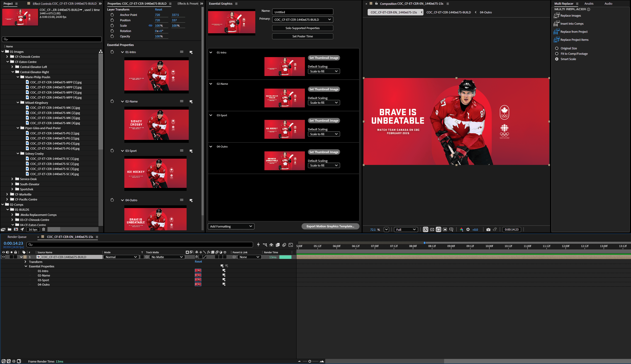The width and height of the screenshot is (631, 364).
Task: Toggle Hide Shy Layers in the timeline
Action: tap(271, 245)
